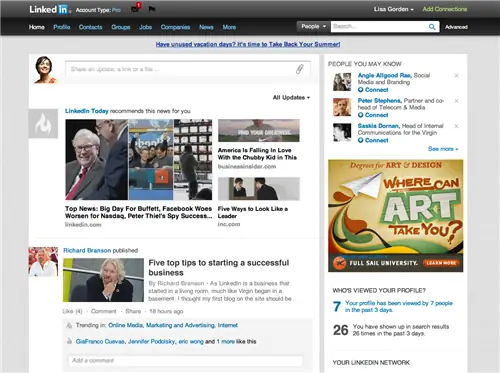The height and width of the screenshot is (373, 500).
Task: Open the notifications flag icon
Action: [x=152, y=9]
